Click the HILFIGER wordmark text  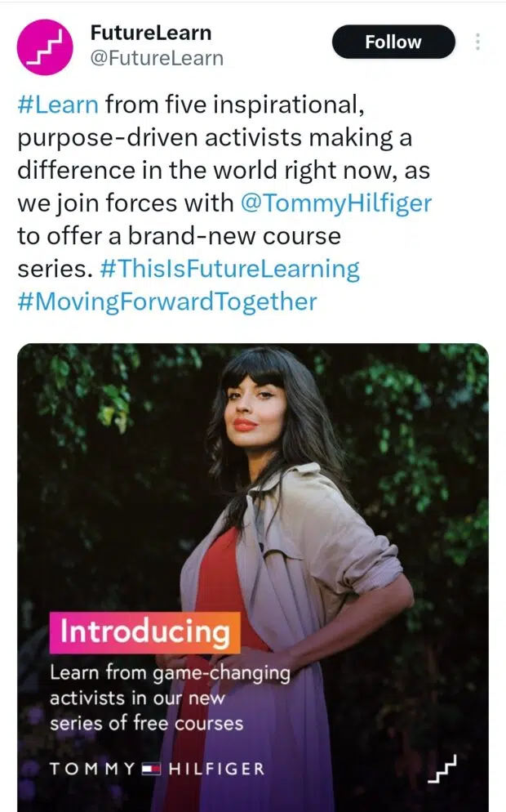tap(216, 769)
